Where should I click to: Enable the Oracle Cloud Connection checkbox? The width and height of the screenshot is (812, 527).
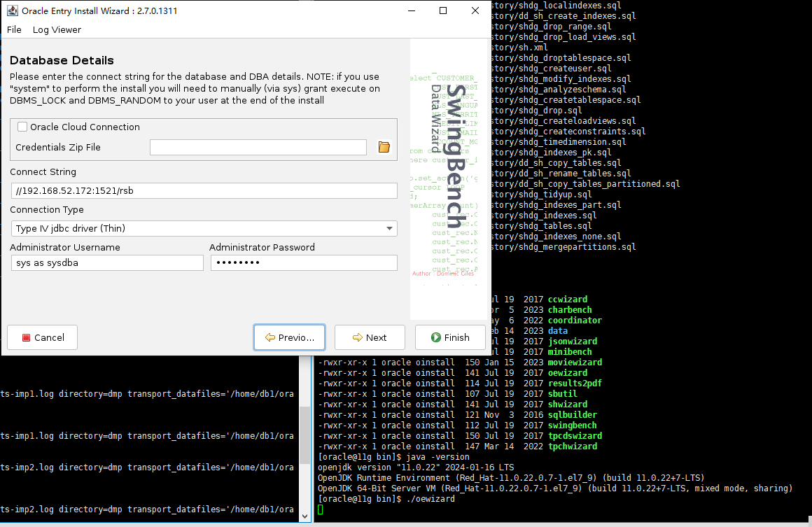pyautogui.click(x=22, y=127)
